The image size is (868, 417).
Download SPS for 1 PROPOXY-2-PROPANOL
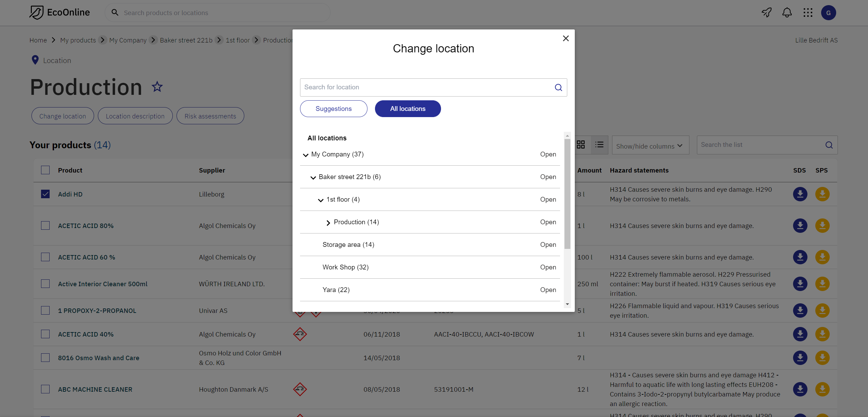click(822, 311)
